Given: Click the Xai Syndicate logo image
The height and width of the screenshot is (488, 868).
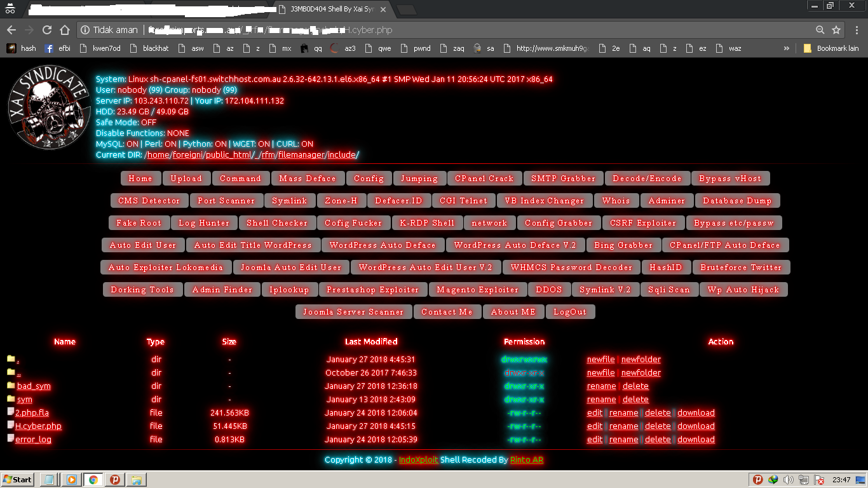Looking at the screenshot, I should [x=49, y=107].
